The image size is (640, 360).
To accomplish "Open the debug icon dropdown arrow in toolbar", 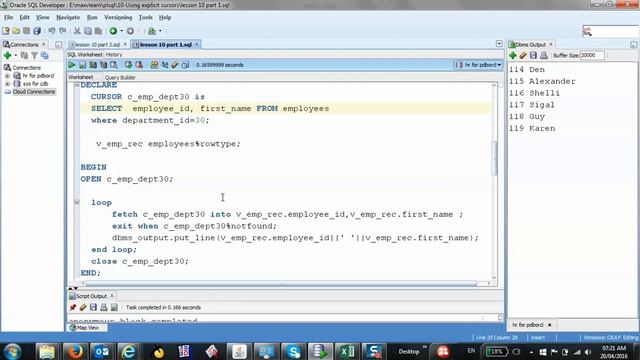I will (160, 31).
